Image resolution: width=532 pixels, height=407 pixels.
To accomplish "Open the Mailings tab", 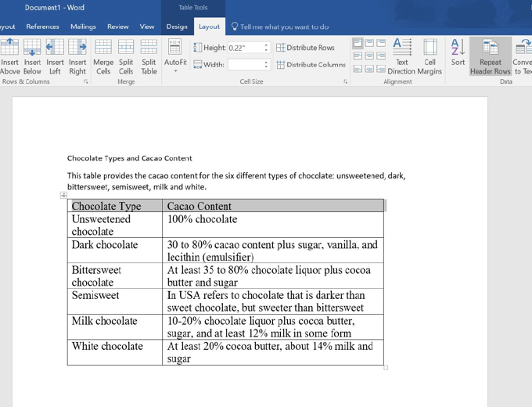I will coord(83,27).
